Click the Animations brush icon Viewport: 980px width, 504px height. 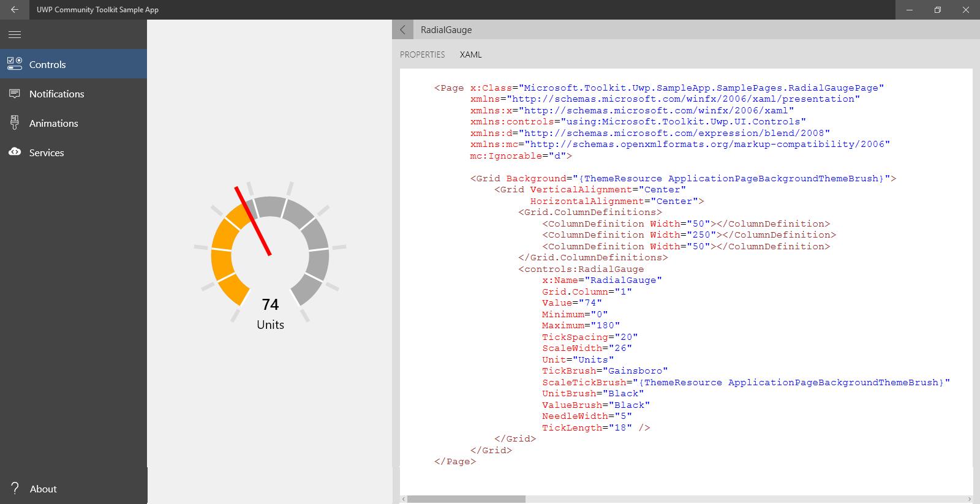tap(15, 122)
